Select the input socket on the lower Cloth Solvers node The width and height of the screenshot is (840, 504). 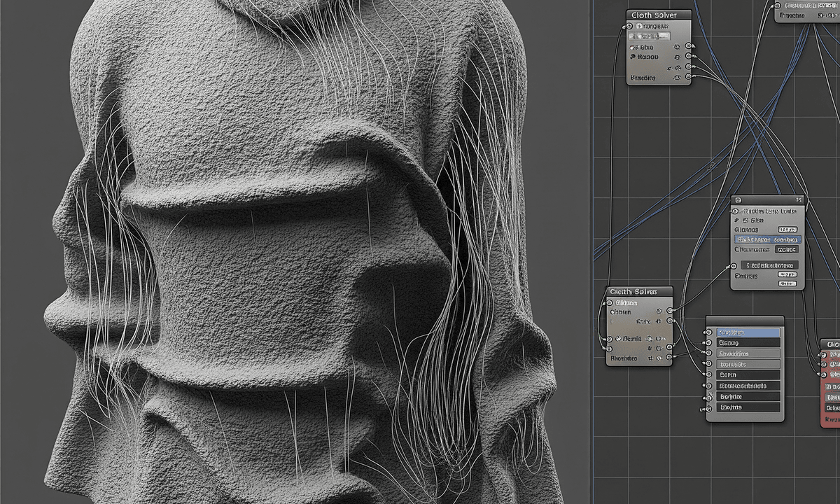coord(610,302)
